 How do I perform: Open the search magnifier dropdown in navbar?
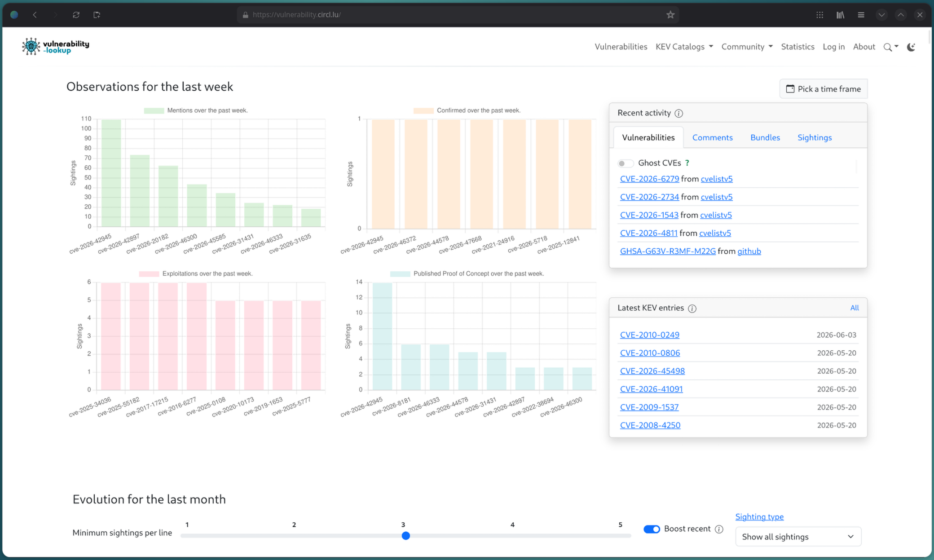pos(891,47)
